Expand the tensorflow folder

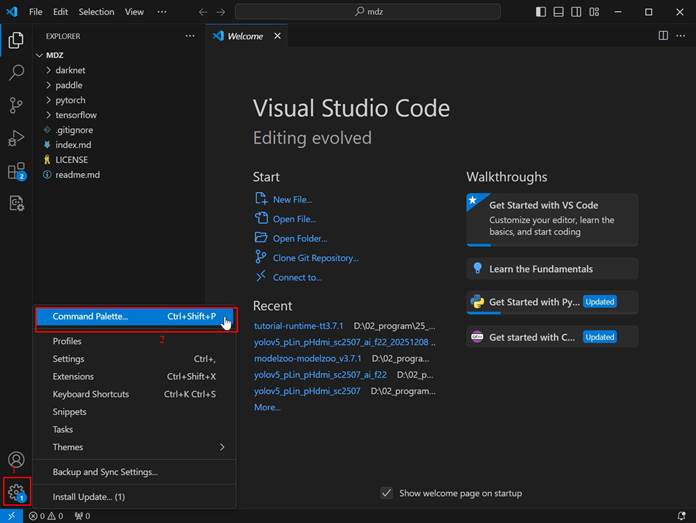[x=48, y=115]
